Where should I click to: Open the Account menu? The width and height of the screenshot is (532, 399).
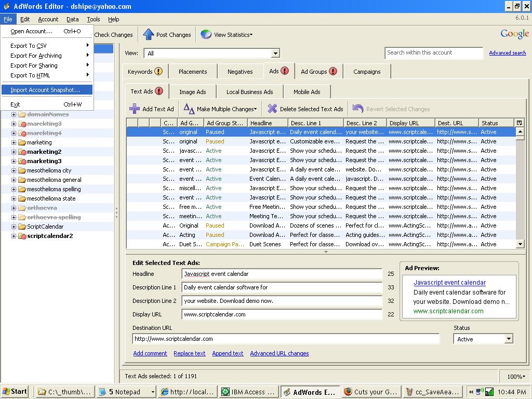(x=48, y=19)
